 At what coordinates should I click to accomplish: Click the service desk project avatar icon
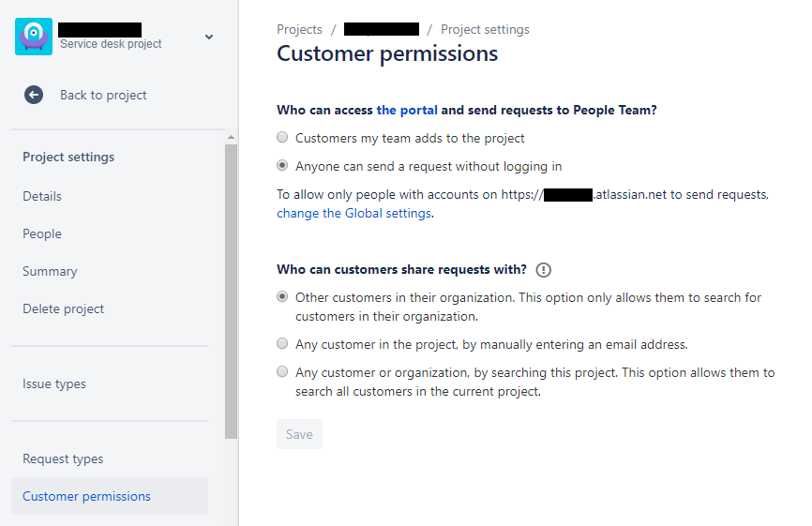pyautogui.click(x=34, y=37)
